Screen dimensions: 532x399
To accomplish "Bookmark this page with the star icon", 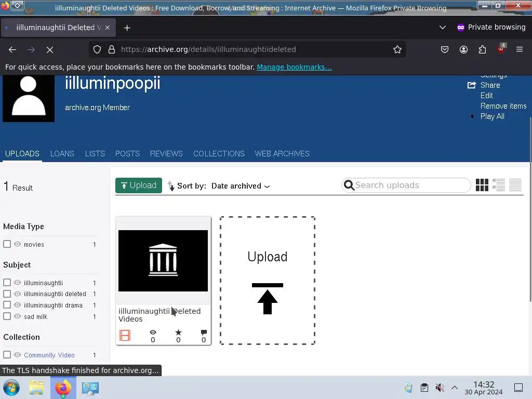I will point(397,49).
